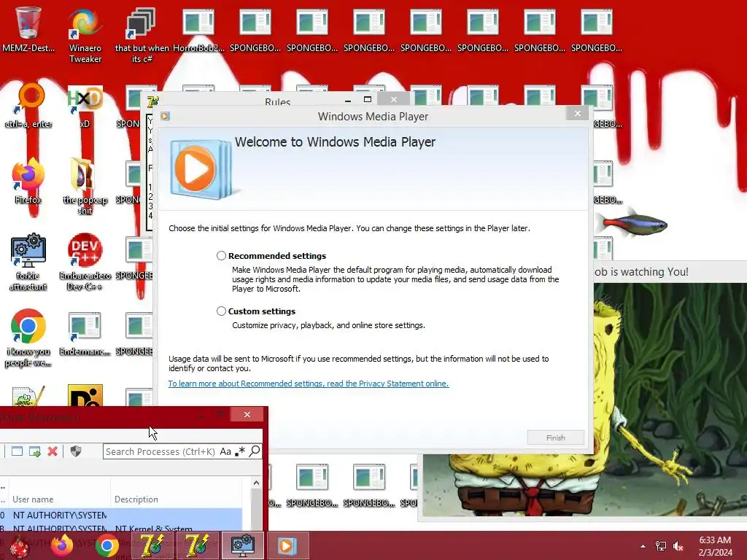Select the Chrome 'i know you people' shortcut
The width and height of the screenshot is (747, 560).
[28, 338]
